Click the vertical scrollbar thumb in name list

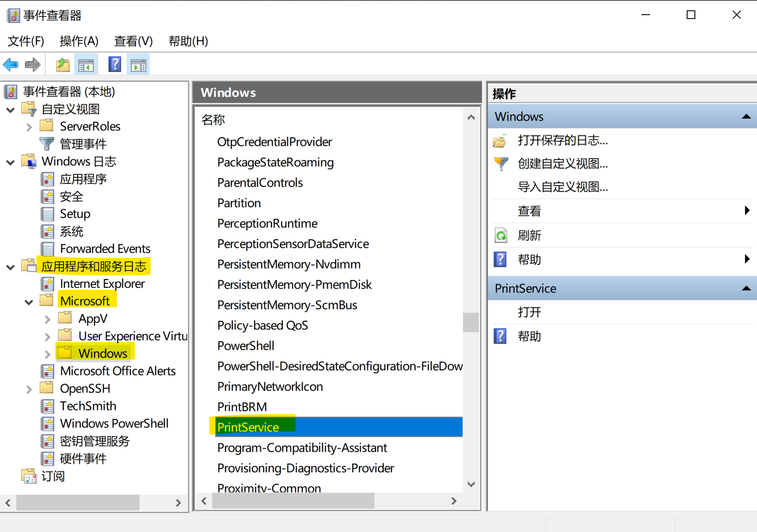click(471, 322)
